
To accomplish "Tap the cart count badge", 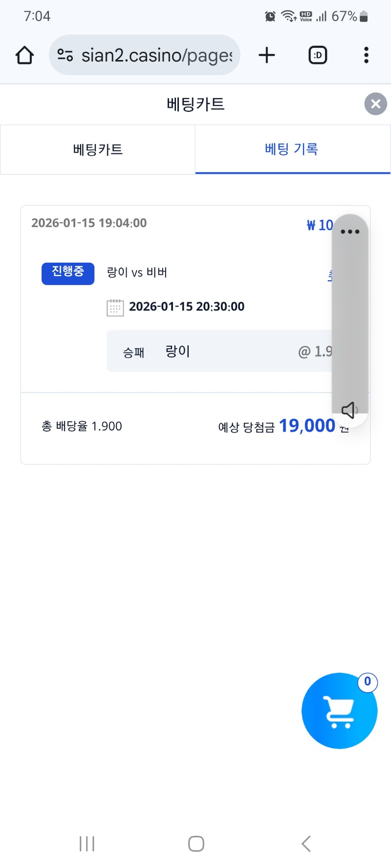I will pos(368,682).
